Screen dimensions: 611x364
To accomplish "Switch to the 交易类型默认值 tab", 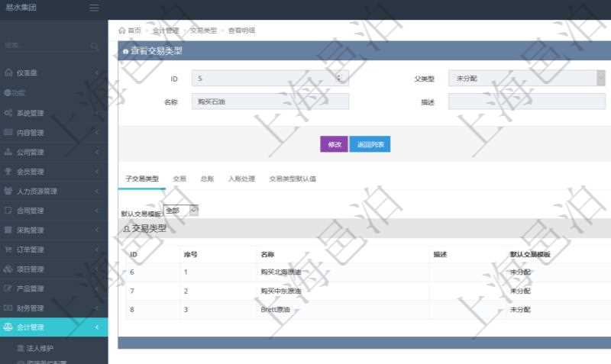I will [293, 179].
